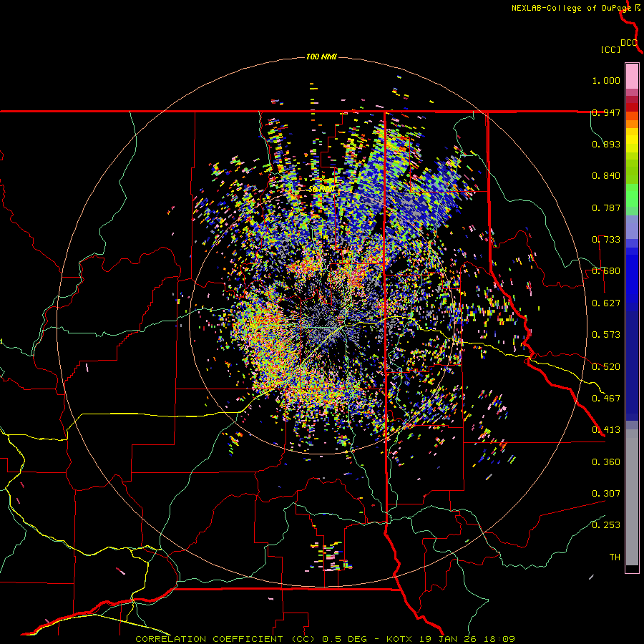Click the CORRELATION COEFFICIENT caption text
This screenshot has width=644, height=644.
click(x=209, y=639)
